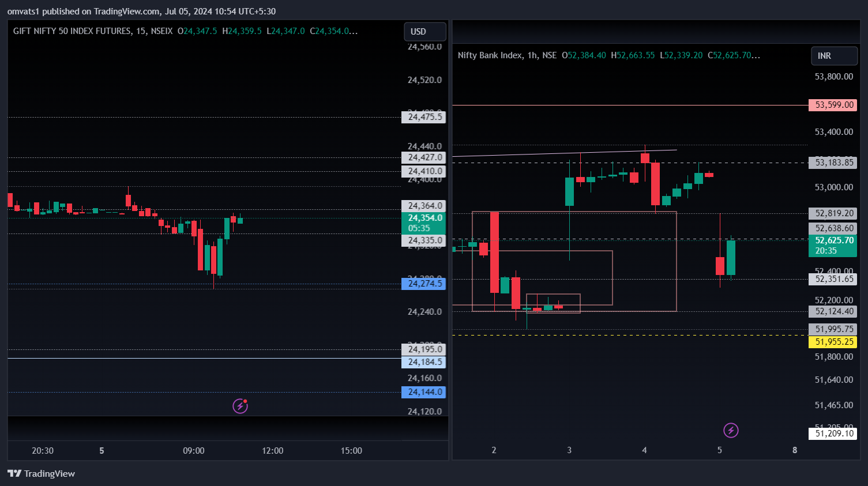Screen dimensions: 868x486
Task: Select the 52,124.40 price level label
Action: coord(833,311)
